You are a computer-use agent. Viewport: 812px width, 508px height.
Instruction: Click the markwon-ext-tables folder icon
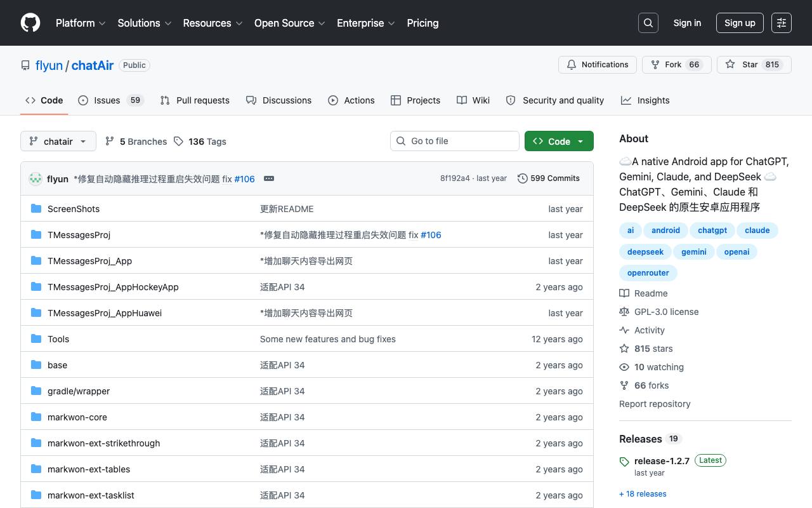(x=36, y=469)
